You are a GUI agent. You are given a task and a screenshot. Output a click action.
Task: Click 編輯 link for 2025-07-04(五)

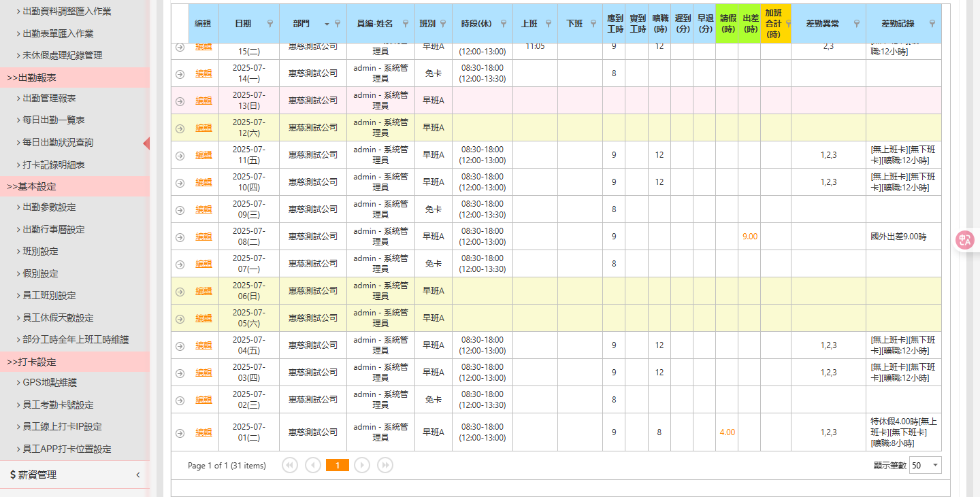203,345
